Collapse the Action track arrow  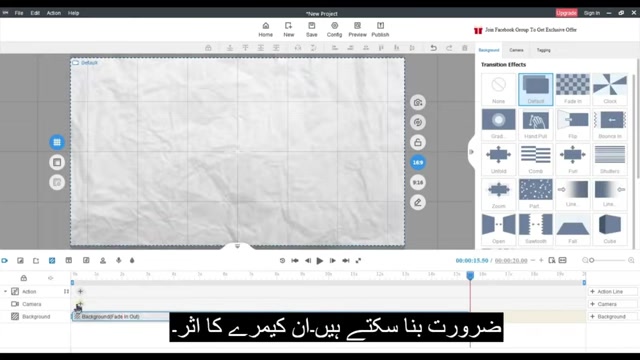point(5,291)
